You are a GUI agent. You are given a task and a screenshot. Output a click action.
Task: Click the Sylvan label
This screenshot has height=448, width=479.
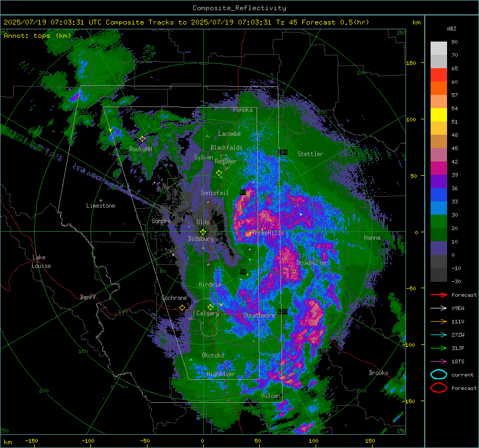click(x=203, y=158)
